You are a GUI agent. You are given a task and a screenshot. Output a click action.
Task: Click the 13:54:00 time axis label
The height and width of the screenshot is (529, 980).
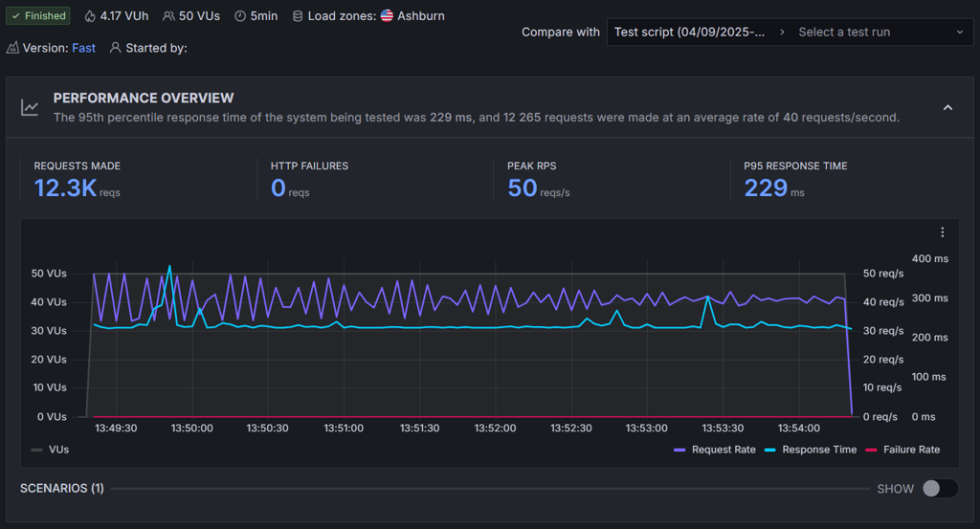(x=799, y=429)
